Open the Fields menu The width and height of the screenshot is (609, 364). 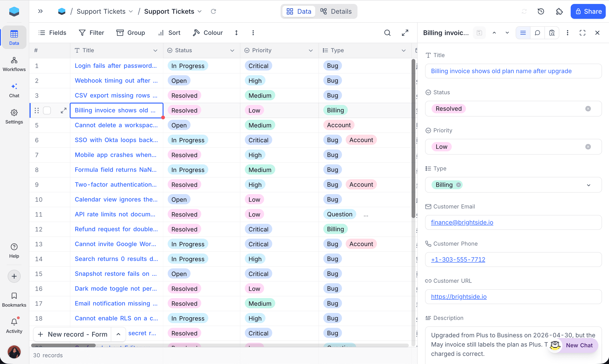52,33
